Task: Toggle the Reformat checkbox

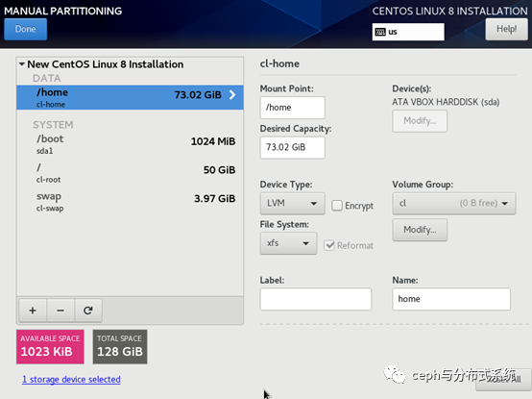Action: (x=329, y=245)
